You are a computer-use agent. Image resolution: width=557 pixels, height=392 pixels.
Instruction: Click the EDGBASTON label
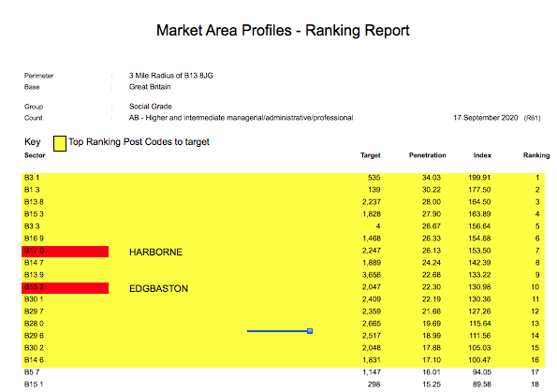(x=158, y=289)
